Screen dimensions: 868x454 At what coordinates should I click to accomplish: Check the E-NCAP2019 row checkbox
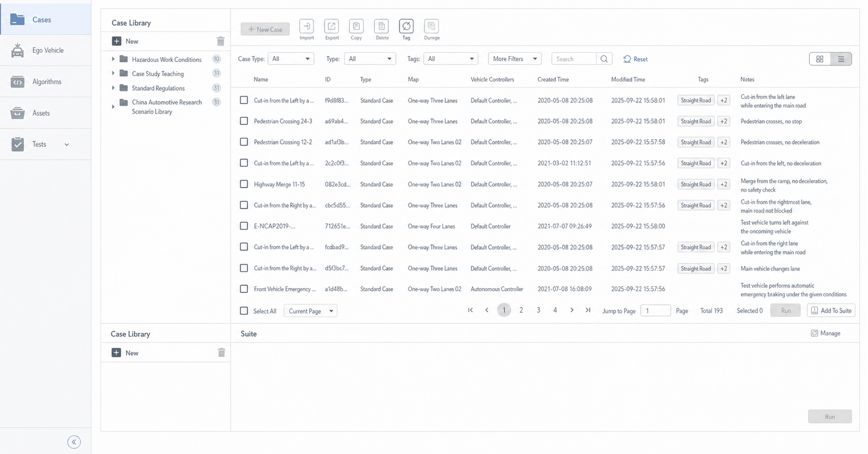point(244,226)
